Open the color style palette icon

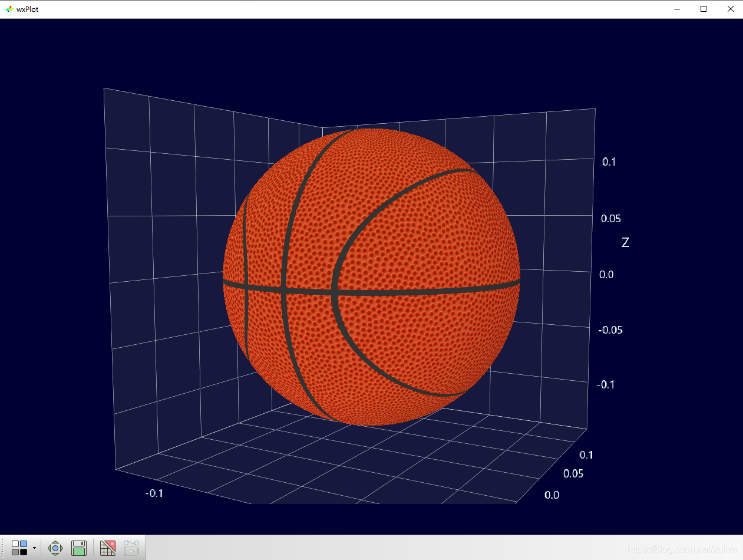tap(19, 548)
